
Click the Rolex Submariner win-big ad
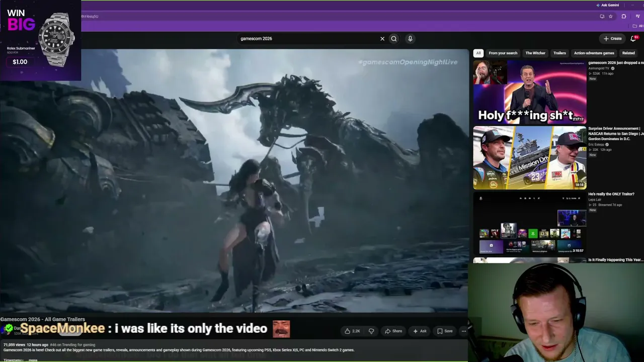pos(40,40)
